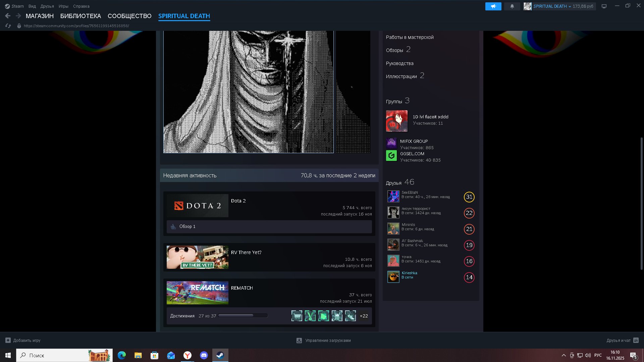Screen dimensions: 644x362
Task: Click the announcements megaphone icon
Action: (493, 6)
